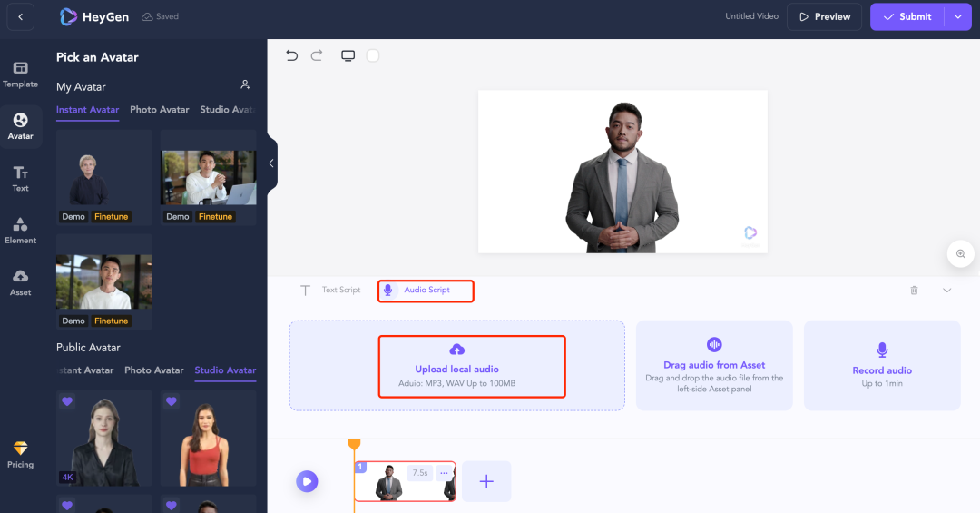The height and width of the screenshot is (513, 980).
Task: Submit the video
Action: tap(907, 17)
